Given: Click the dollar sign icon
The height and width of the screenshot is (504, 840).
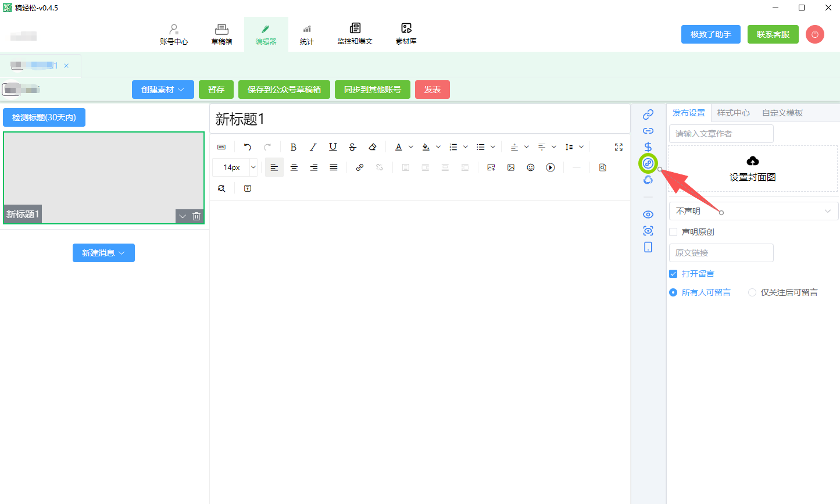Looking at the screenshot, I should pos(648,147).
